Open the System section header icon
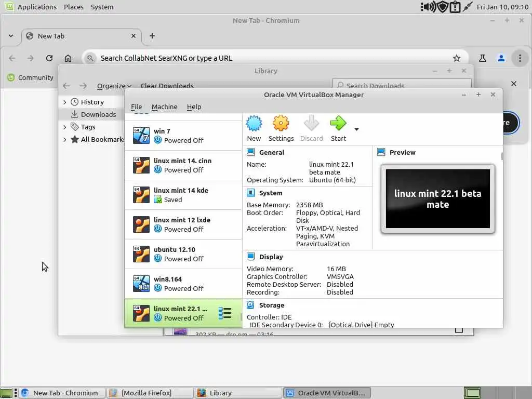Screen dimensions: 532x399 (251, 193)
